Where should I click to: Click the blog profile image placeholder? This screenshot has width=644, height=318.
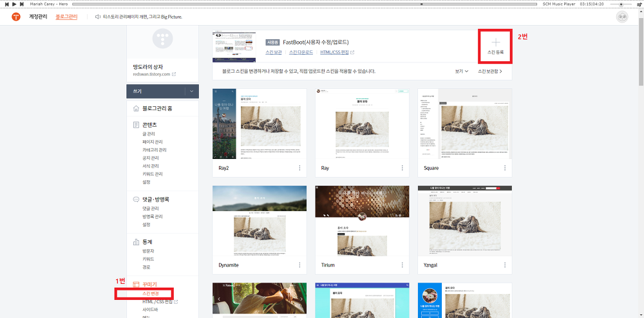[163, 39]
